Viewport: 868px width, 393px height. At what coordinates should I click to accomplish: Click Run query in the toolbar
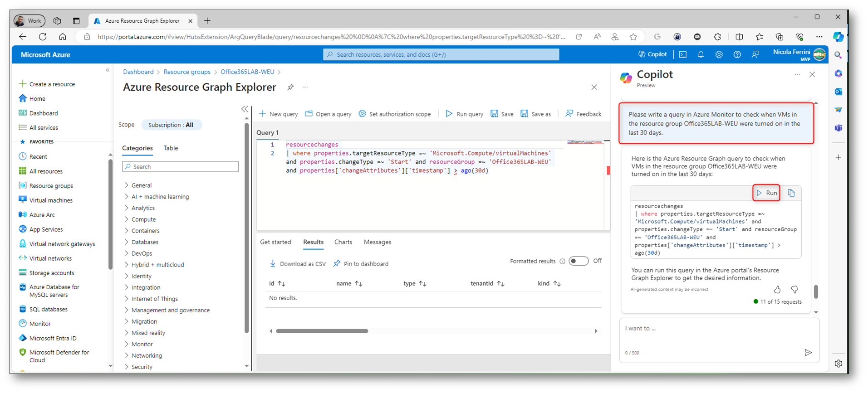coord(465,114)
